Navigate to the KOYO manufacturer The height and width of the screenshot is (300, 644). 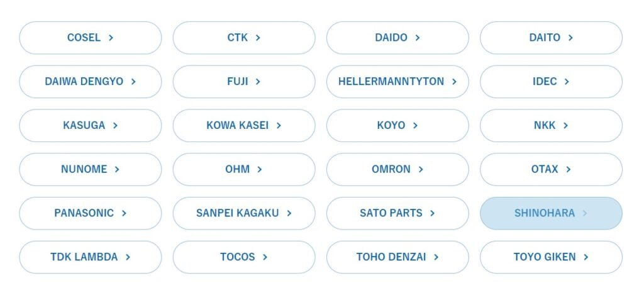click(397, 126)
